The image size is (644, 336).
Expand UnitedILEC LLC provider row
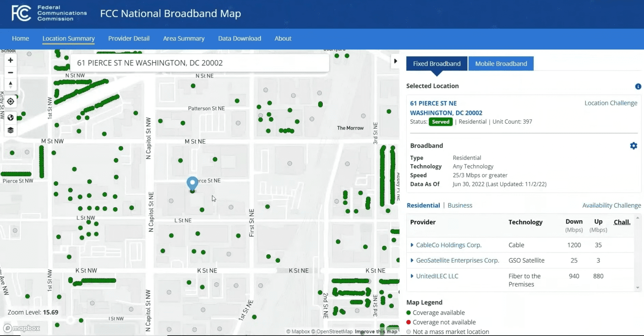412,276
